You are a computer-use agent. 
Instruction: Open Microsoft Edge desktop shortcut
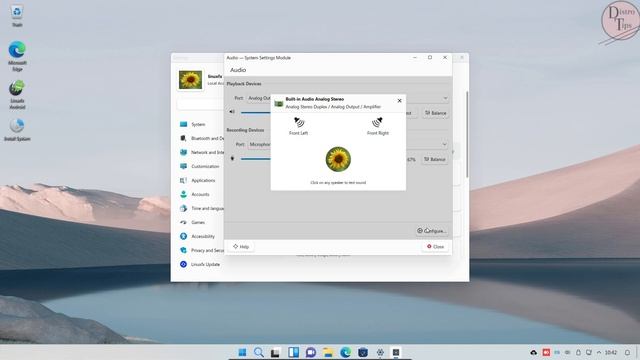pyautogui.click(x=17, y=56)
